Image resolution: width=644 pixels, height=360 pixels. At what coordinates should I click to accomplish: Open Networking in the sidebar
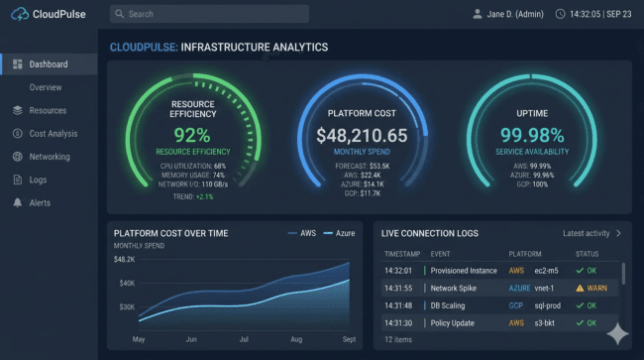click(50, 157)
